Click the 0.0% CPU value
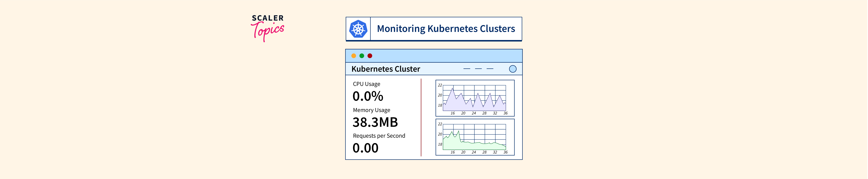Viewport: 868px width, 179px height. pos(368,96)
